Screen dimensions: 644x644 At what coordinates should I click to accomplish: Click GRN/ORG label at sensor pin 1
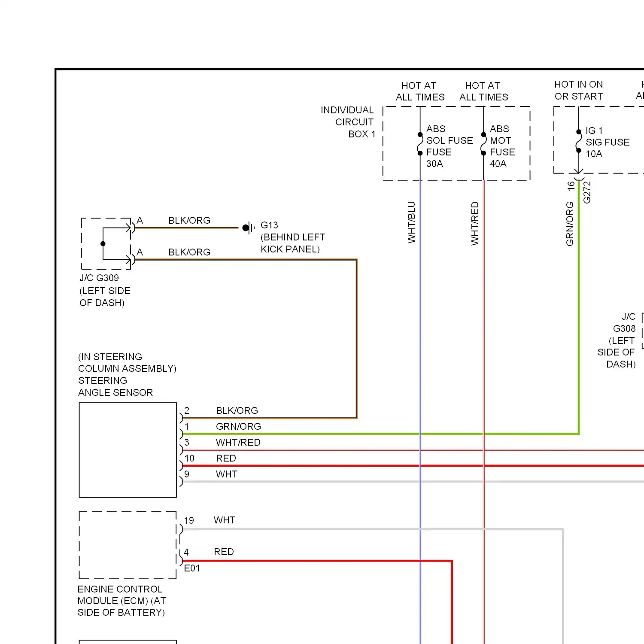238,427
